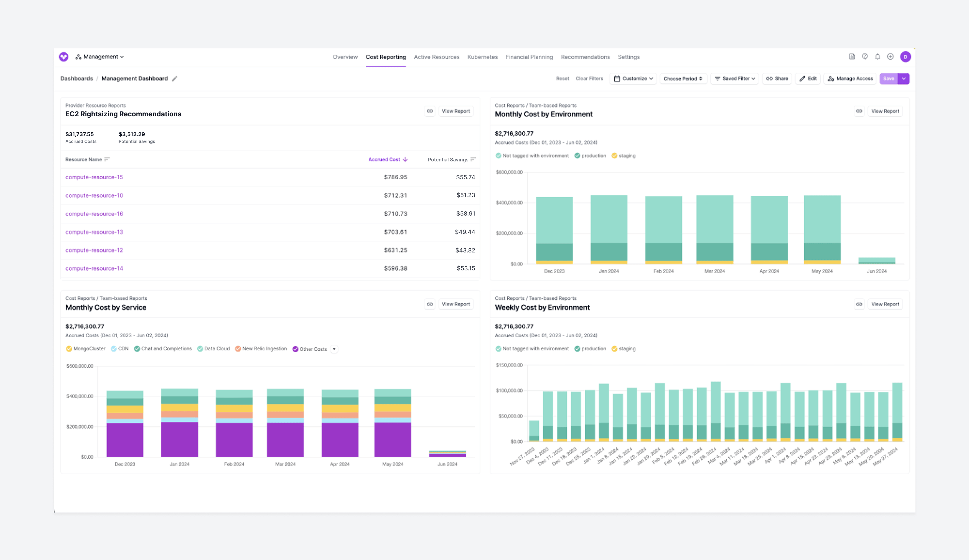The height and width of the screenshot is (560, 969).
Task: Click the pencil to rename Management Dashboard
Action: coord(175,78)
